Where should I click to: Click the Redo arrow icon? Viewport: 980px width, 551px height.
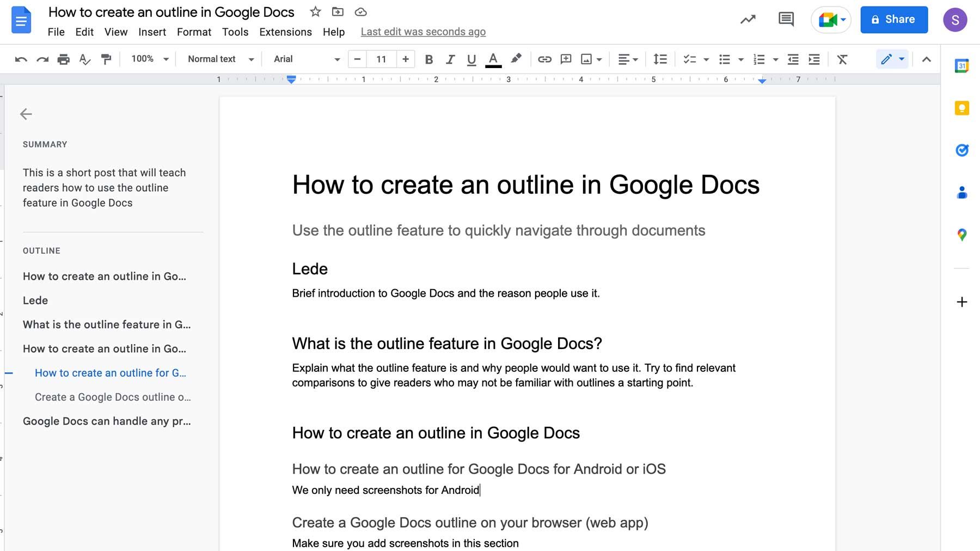click(x=42, y=59)
